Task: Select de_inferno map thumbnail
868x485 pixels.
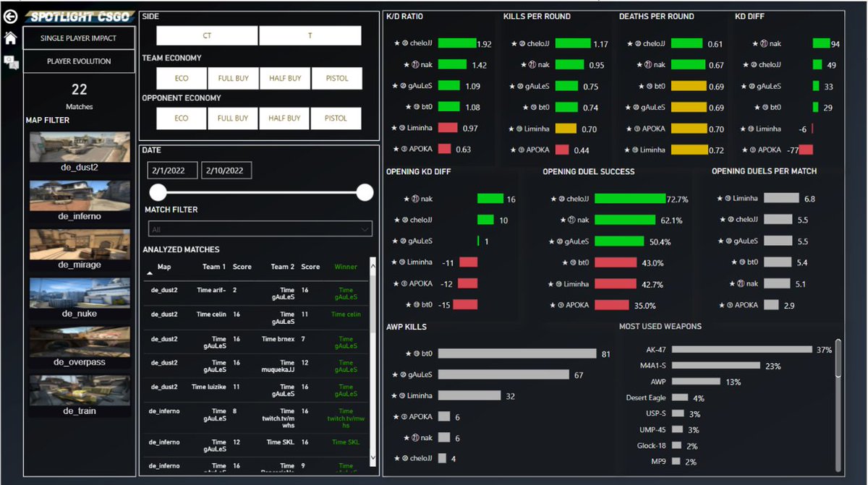Action: click(80, 195)
